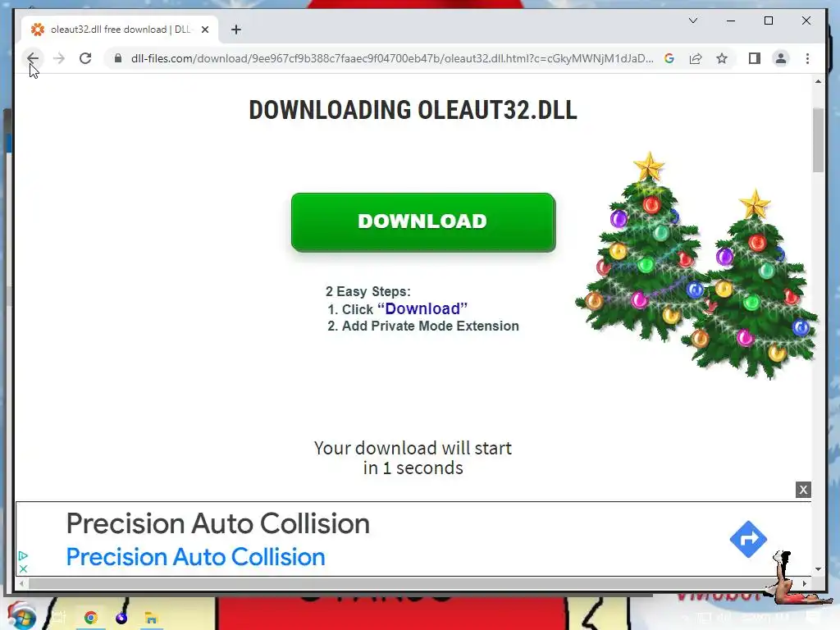Screen dimensions: 840x630
Task: Open the Chrome three-dot menu
Action: coord(807,58)
